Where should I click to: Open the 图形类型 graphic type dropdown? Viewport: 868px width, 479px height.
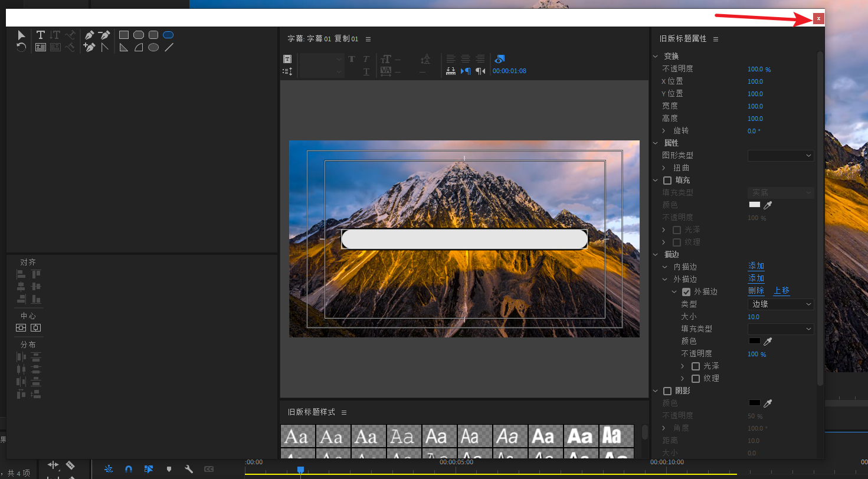(781, 156)
